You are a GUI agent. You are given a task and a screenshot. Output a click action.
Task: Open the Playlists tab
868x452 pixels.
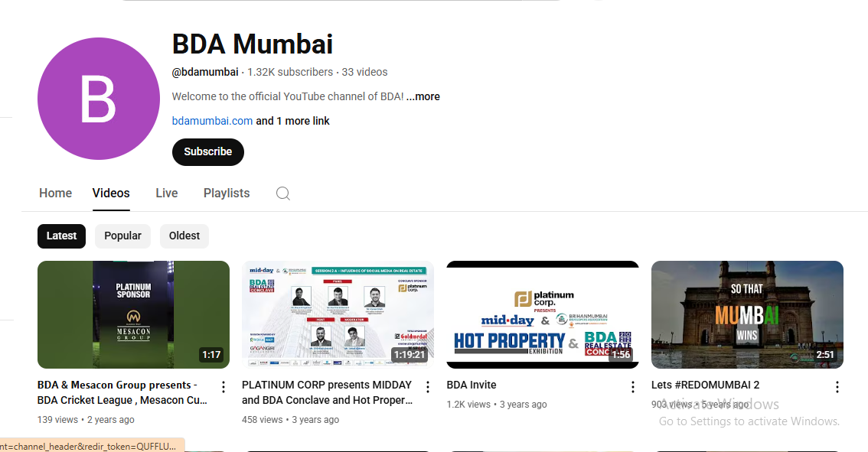click(x=227, y=193)
